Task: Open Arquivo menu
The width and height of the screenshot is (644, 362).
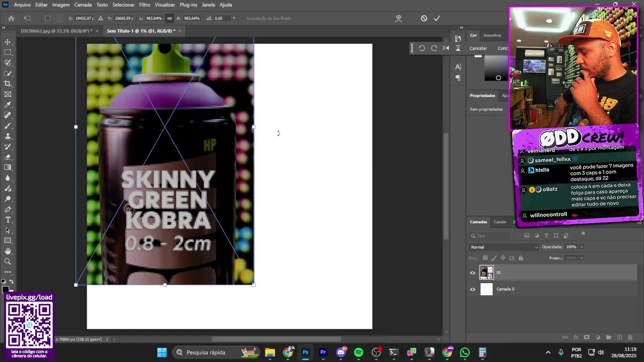Action: (x=22, y=5)
